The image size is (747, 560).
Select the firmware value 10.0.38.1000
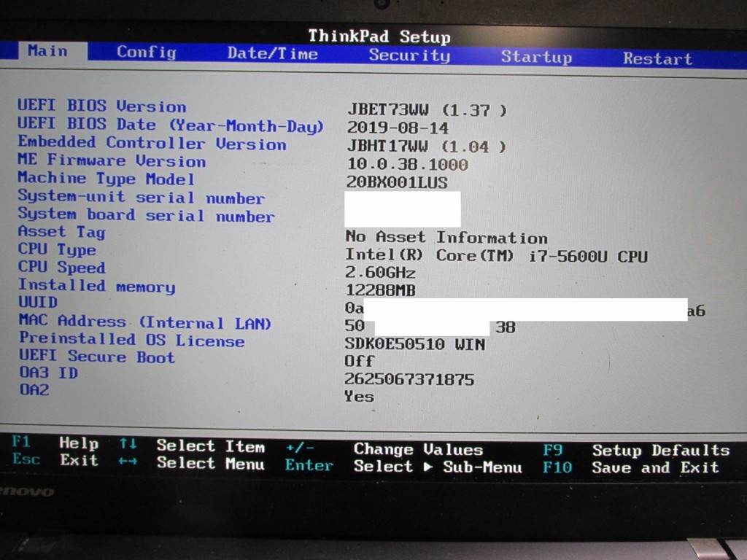(407, 164)
